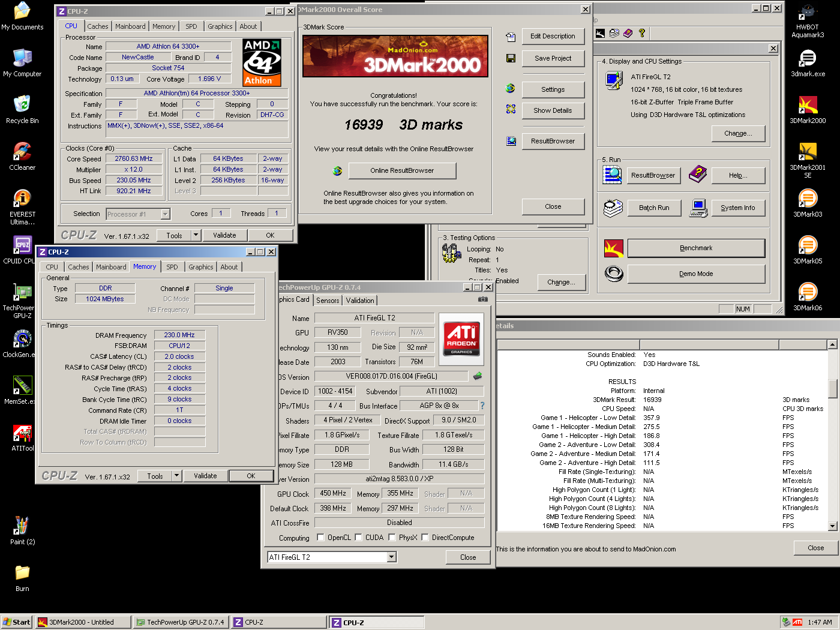840x630 pixels.
Task: Open Recycle Bin desktop icon
Action: 22,110
